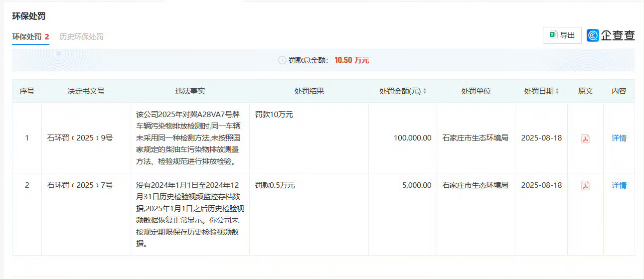Click date 2025-08-18 in row 1
Screen dimensions: 644x279
(541, 138)
